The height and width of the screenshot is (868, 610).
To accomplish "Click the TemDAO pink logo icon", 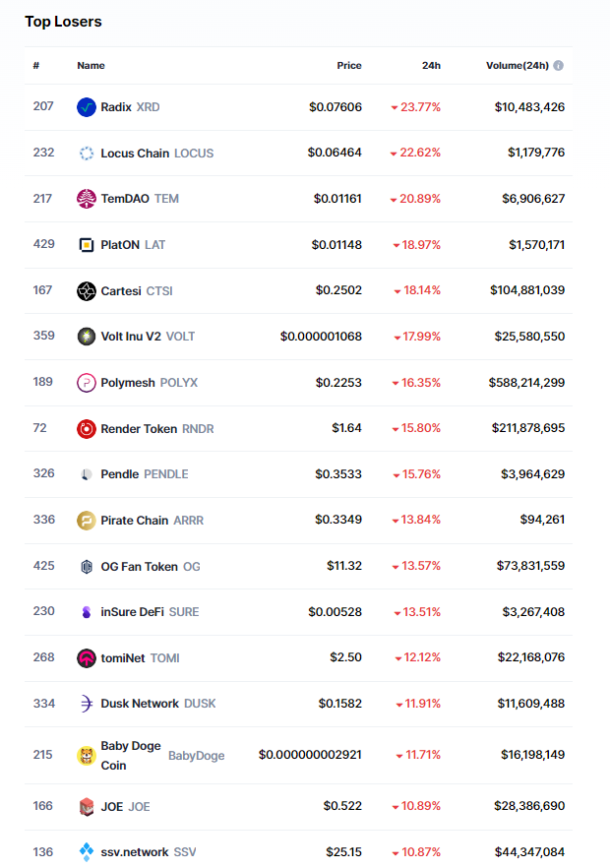I will click(x=87, y=199).
